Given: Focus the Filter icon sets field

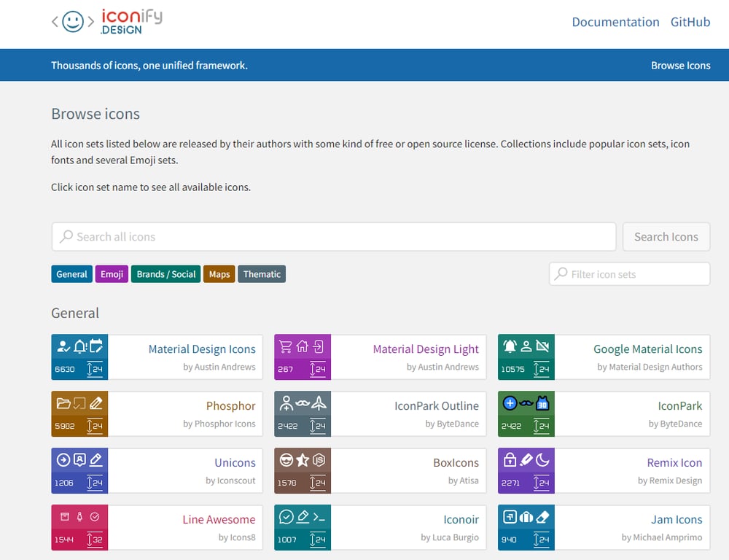Looking at the screenshot, I should [x=630, y=274].
